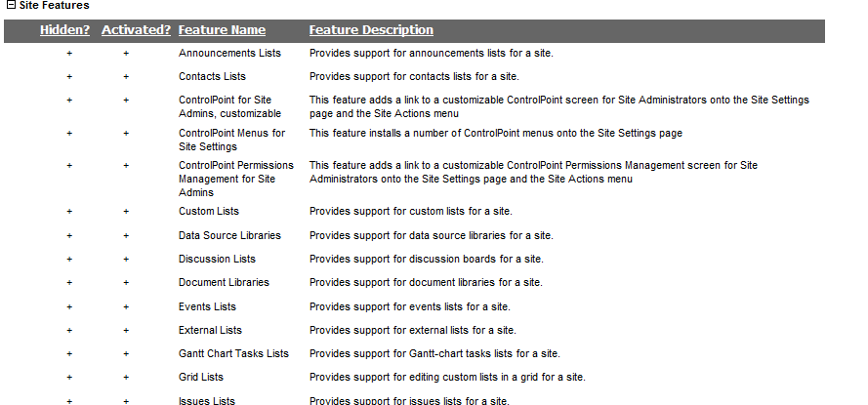868x405 pixels.
Task: Select the Issues Lists feature name
Action: [206, 400]
